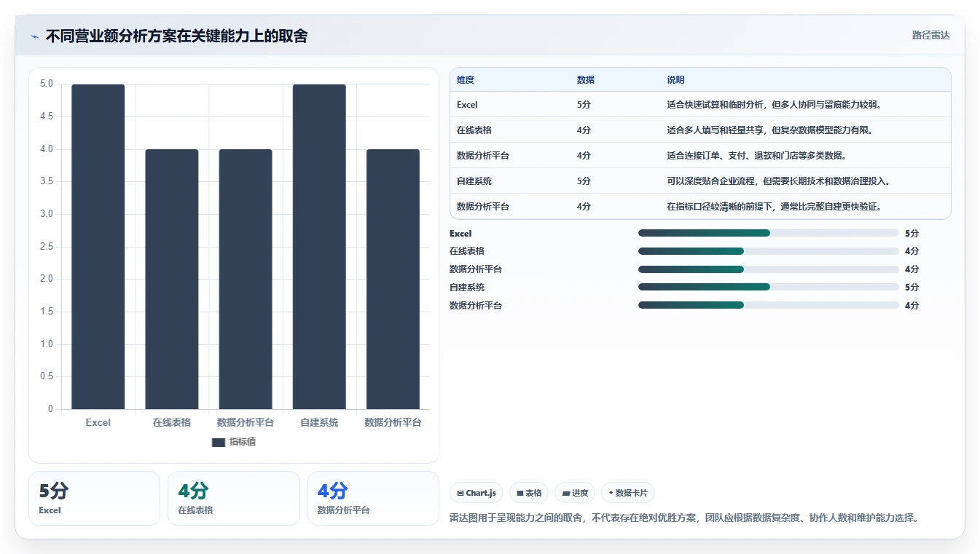This screenshot has height=554, width=980.
Task: Select the 在线表格 cell in the table
Action: tap(474, 130)
